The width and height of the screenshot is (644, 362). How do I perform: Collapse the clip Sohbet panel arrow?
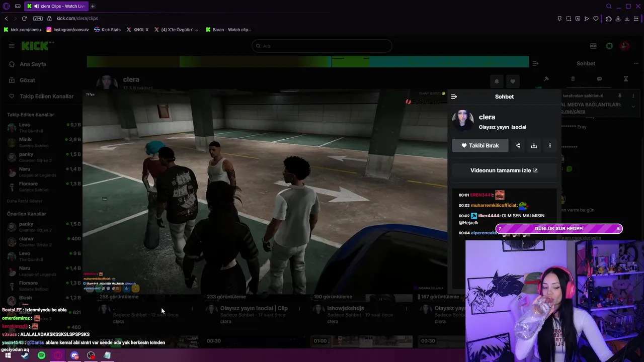coord(454,97)
